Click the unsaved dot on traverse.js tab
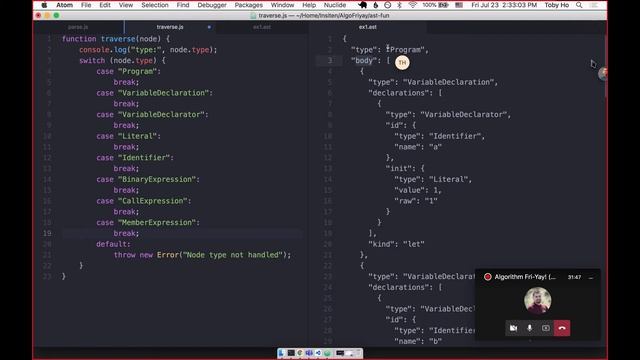 click(209, 27)
